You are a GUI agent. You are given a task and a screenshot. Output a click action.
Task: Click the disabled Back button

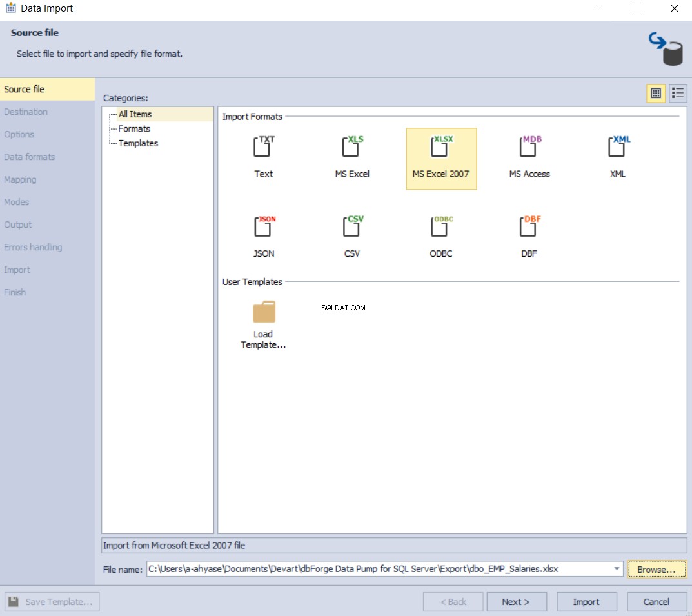(453, 602)
